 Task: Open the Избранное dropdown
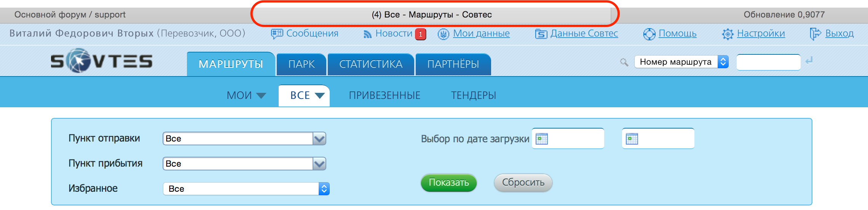(246, 189)
